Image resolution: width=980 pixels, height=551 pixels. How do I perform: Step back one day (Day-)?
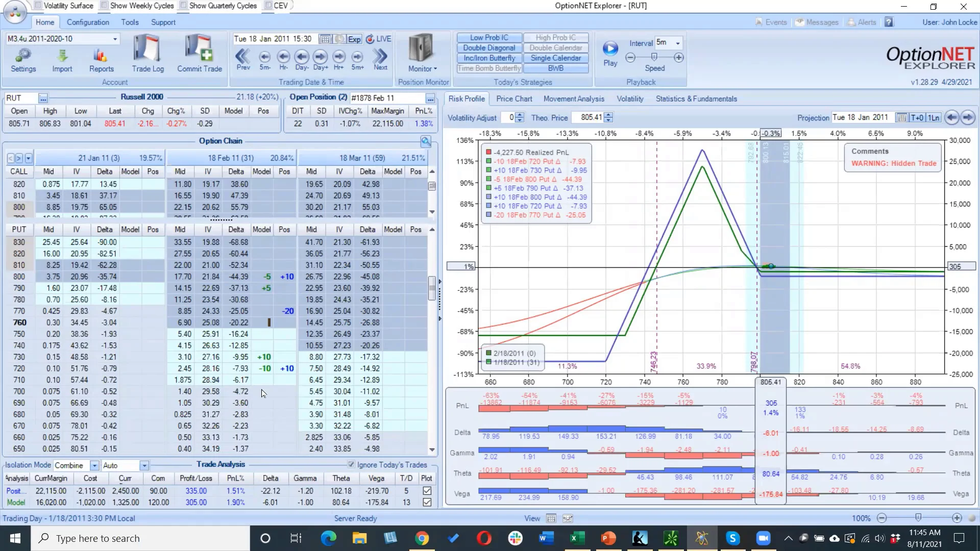(302, 59)
